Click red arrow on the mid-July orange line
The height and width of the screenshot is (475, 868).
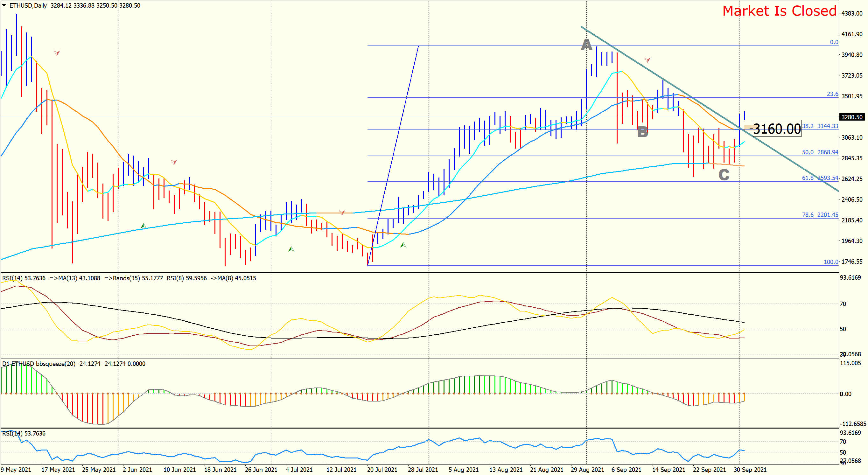tap(342, 213)
